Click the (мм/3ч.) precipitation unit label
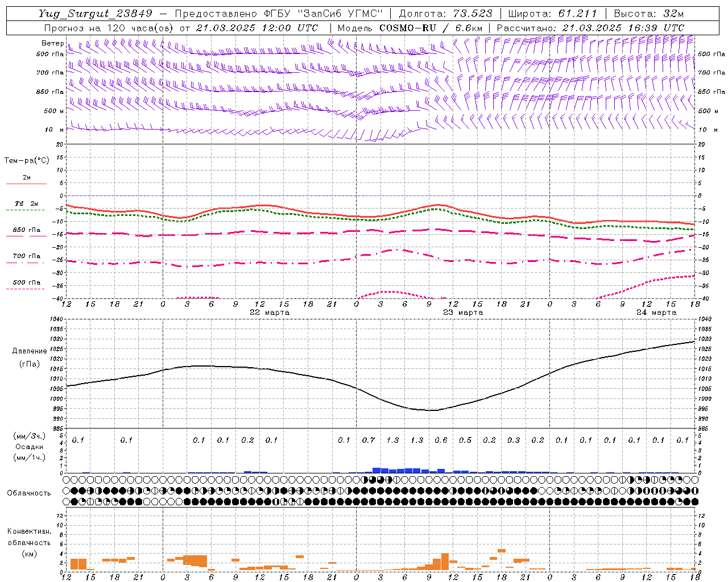 pyautogui.click(x=30, y=436)
